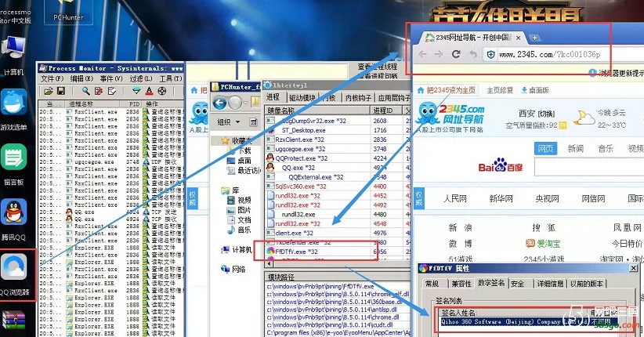Click the browser reload icon

[x=456, y=54]
